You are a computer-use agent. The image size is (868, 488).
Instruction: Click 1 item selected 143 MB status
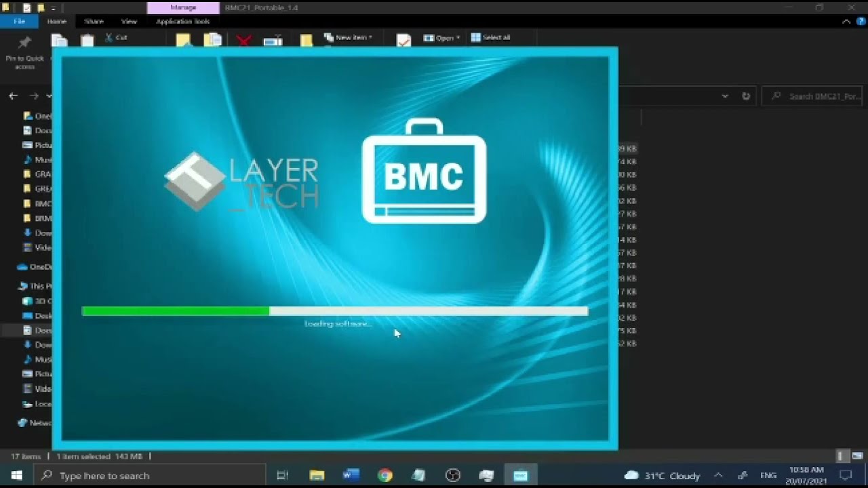pos(100,457)
